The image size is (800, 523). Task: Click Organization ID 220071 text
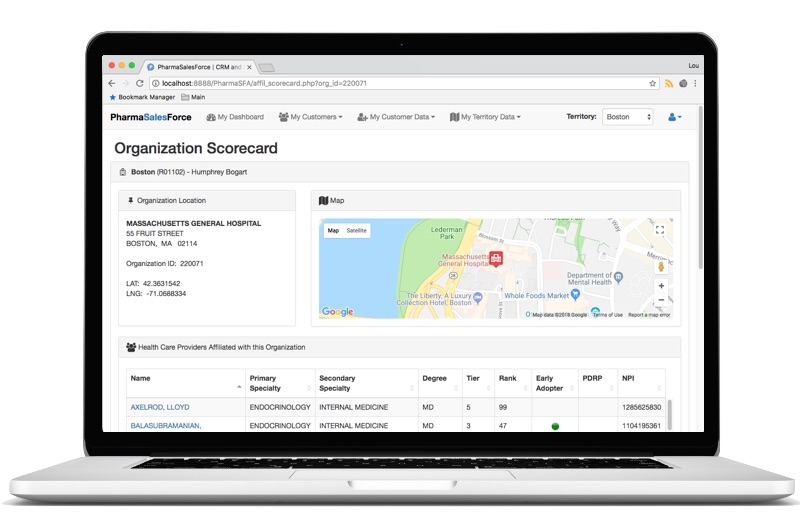click(165, 264)
